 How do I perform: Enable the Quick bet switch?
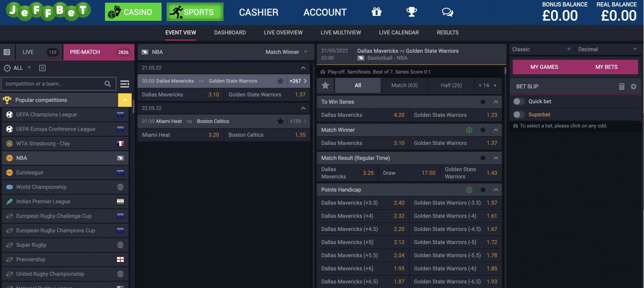pyautogui.click(x=519, y=102)
